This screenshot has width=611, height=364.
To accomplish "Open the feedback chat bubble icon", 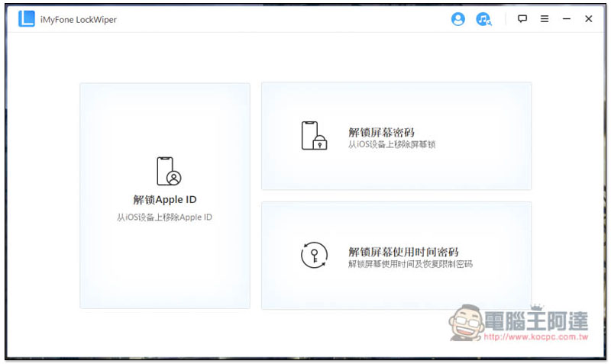I will pyautogui.click(x=522, y=18).
